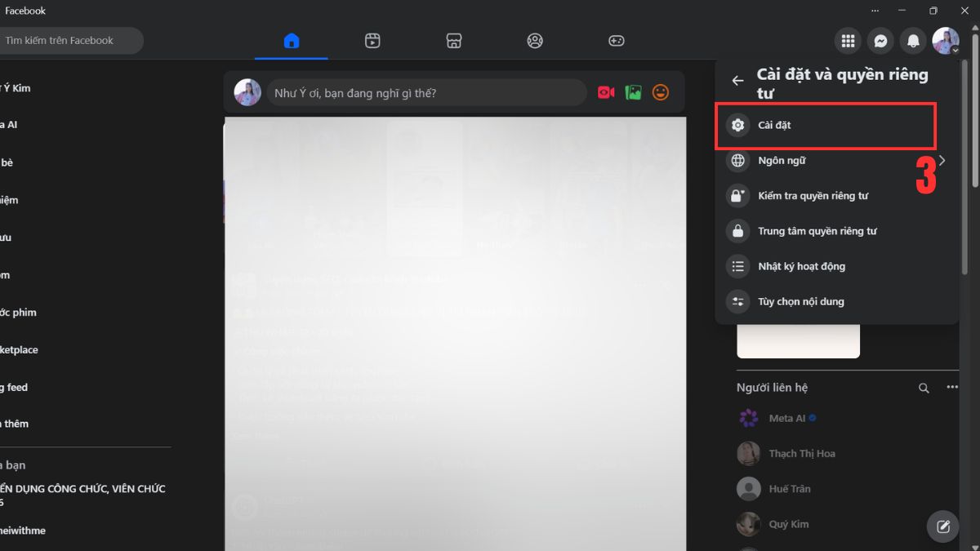Click the Cài đặt gear icon
Viewport: 980px width, 551px height.
click(x=738, y=126)
